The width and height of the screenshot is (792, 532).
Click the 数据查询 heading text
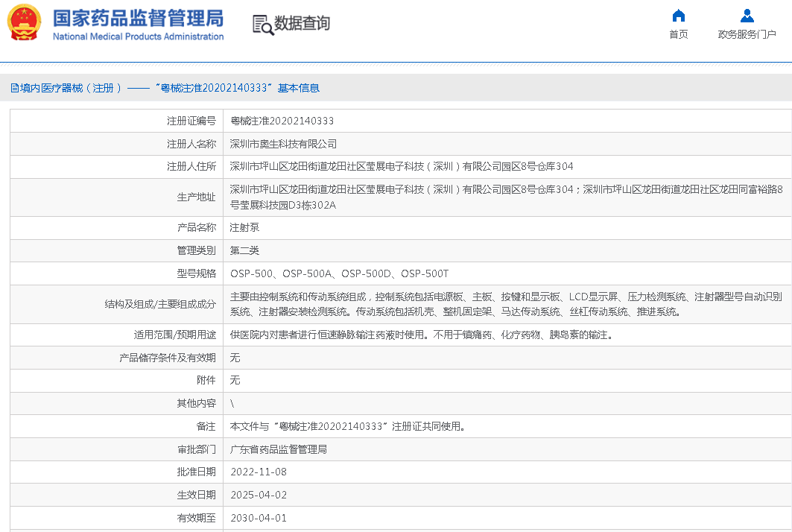pos(302,23)
